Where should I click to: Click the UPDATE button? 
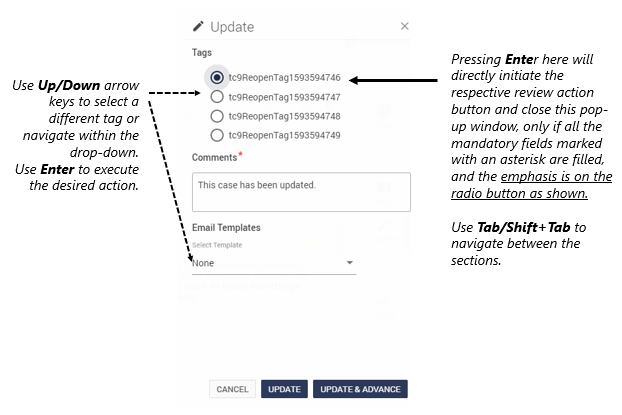(x=284, y=389)
